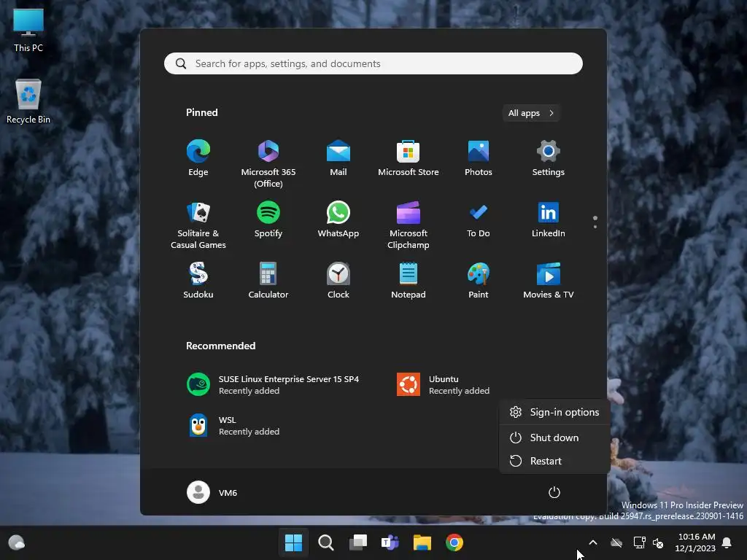747x560 pixels.
Task: Click the Start menu search box
Action: [373, 63]
